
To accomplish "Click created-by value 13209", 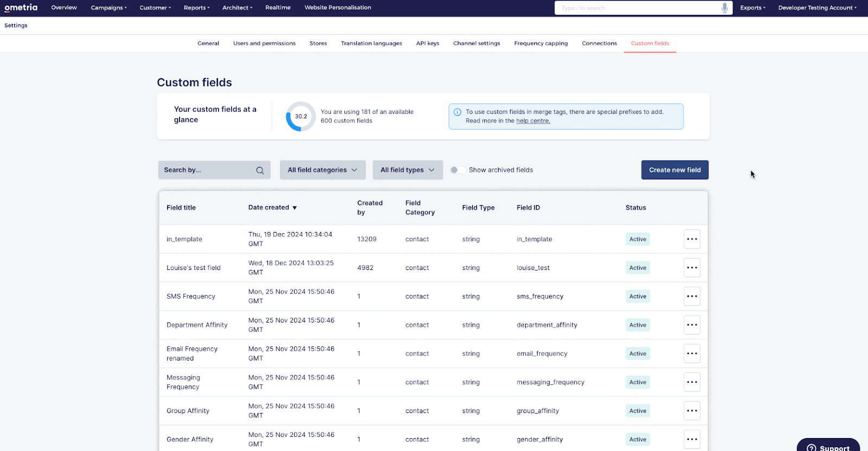I will pos(367,239).
